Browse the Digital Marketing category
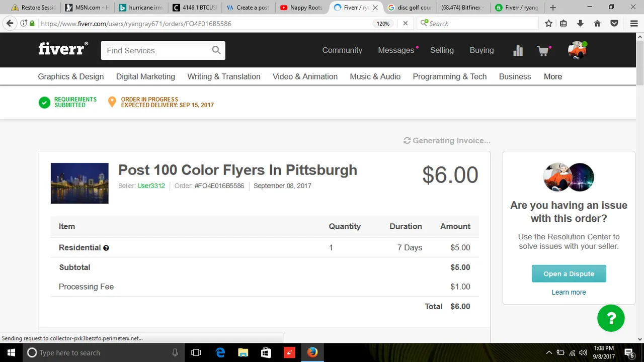This screenshot has width=644, height=362. tap(145, 76)
